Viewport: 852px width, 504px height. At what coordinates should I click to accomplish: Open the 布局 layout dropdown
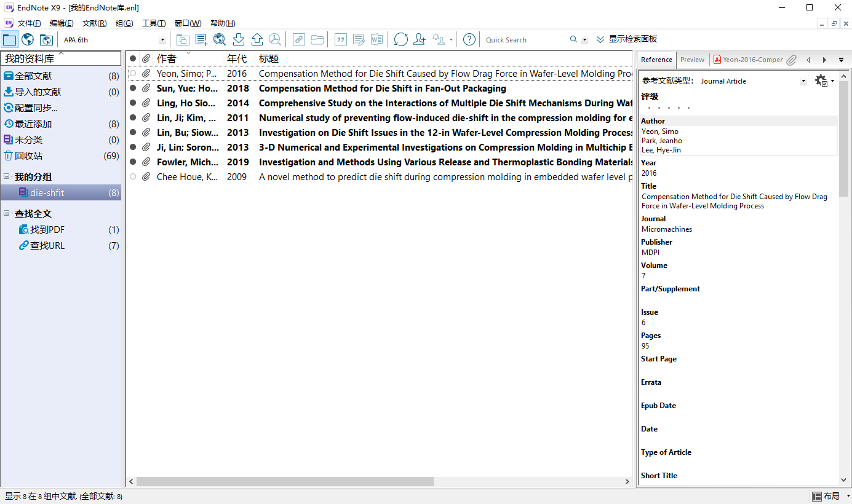tap(831, 496)
